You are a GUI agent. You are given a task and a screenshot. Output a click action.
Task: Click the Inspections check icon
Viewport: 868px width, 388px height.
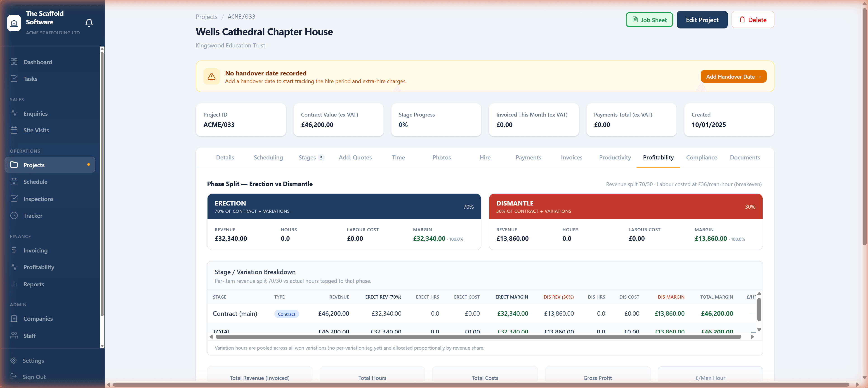click(14, 199)
